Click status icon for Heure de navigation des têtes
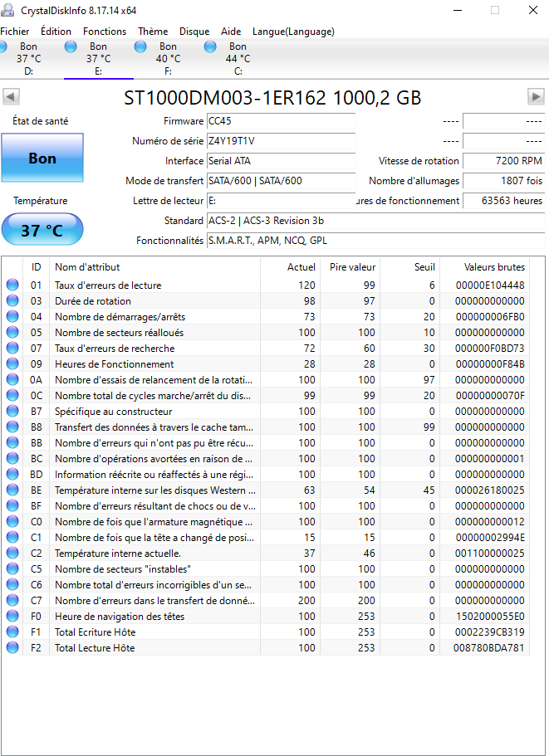Image resolution: width=549 pixels, height=756 pixels. [x=12, y=617]
